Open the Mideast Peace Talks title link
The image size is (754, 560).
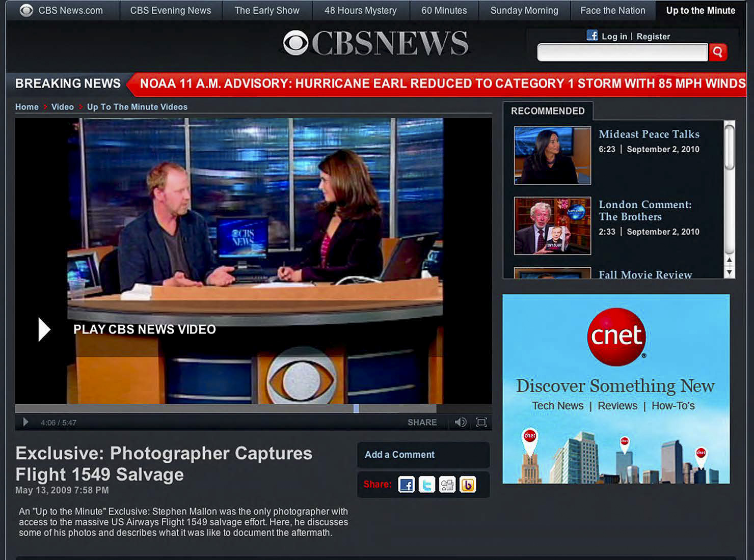click(649, 134)
